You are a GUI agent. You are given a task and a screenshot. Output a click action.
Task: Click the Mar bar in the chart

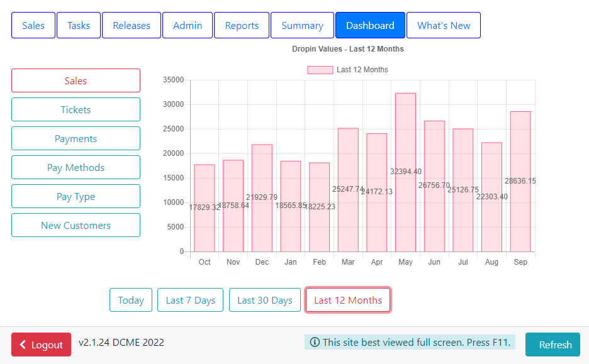[x=348, y=190]
